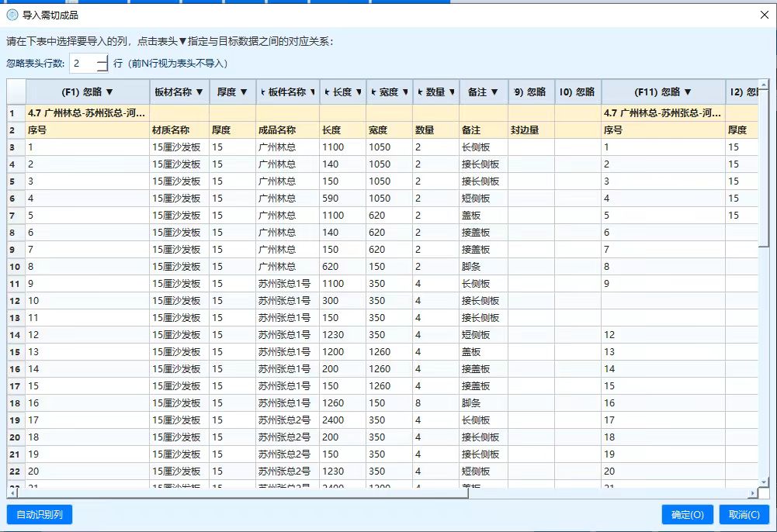The width and height of the screenshot is (777, 532).
Task: Click the '接盖板' remark cell in row 17
Action: 484,386
